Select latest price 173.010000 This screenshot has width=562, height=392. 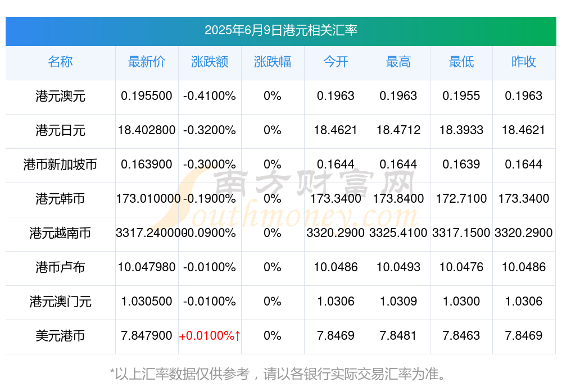tap(148, 198)
